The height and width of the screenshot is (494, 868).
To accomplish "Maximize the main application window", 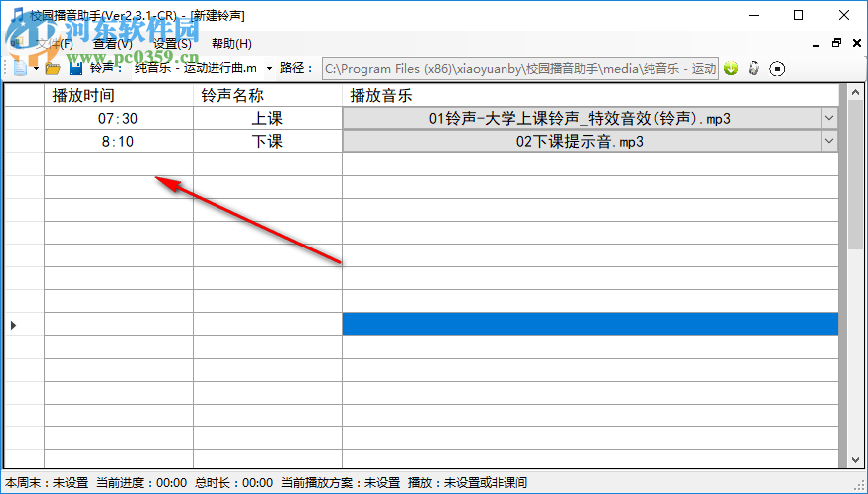I will (798, 15).
